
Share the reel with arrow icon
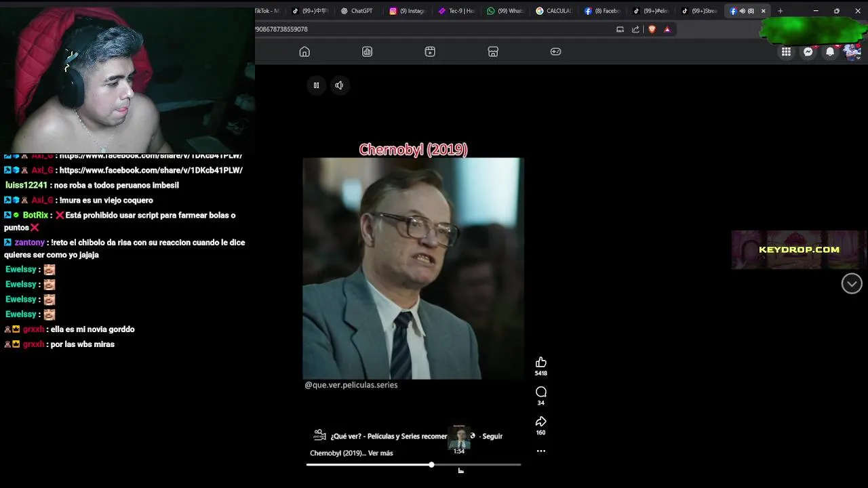[540, 422]
